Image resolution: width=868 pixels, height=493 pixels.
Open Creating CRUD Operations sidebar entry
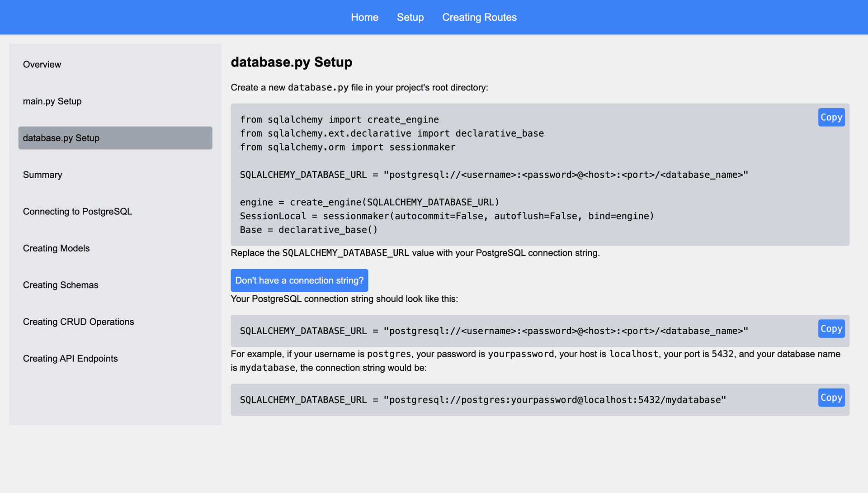pyautogui.click(x=115, y=322)
